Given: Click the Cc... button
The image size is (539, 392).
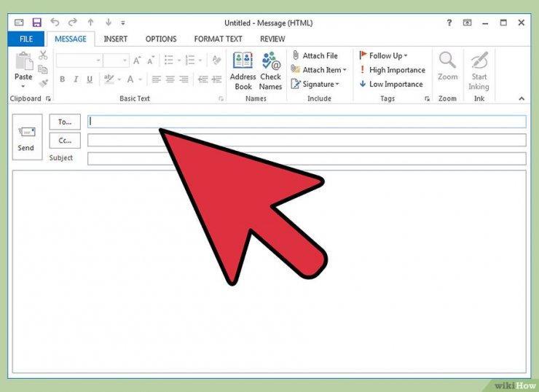Looking at the screenshot, I should click(65, 141).
